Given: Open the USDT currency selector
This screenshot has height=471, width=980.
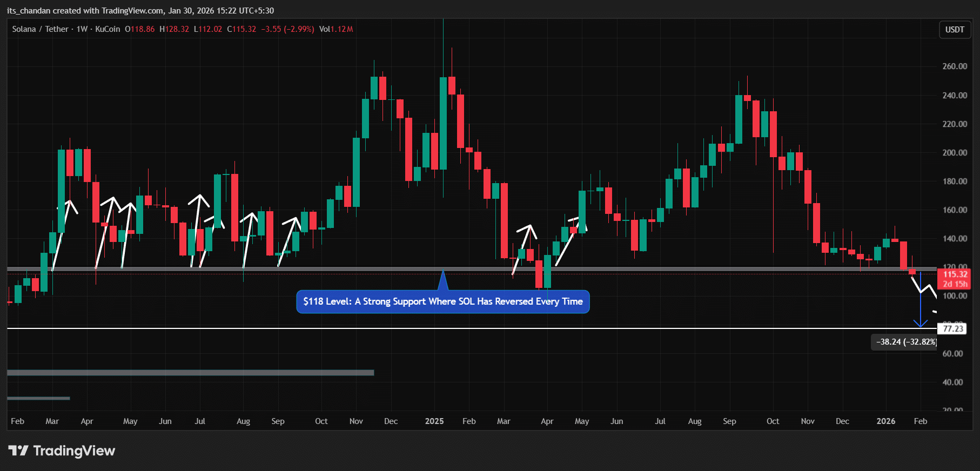Looking at the screenshot, I should pyautogui.click(x=954, y=30).
